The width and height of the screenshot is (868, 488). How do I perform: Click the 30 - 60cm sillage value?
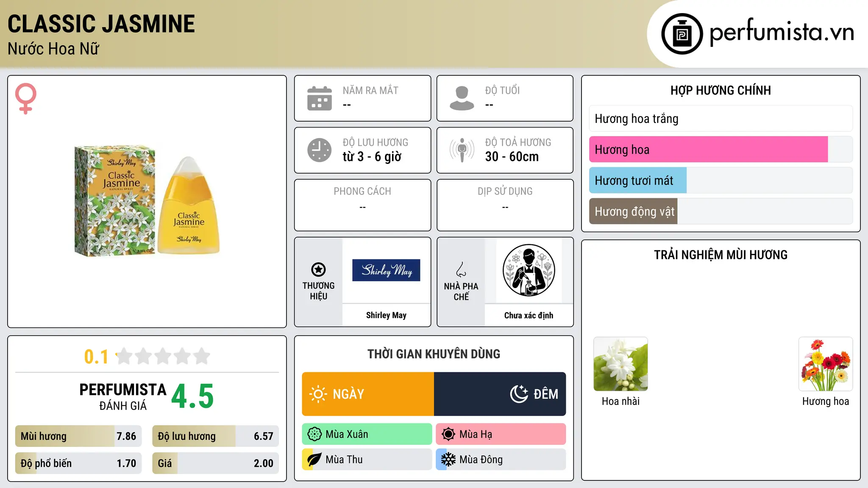(512, 157)
